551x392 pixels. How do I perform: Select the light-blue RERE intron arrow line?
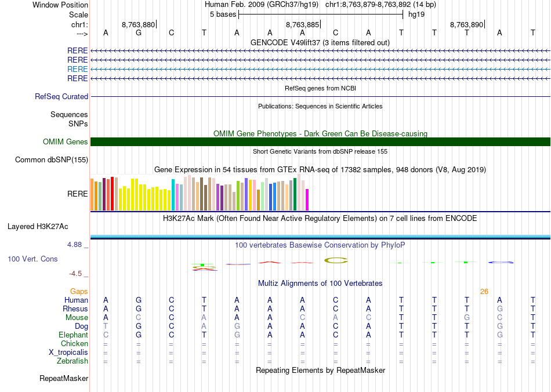[x=320, y=69]
